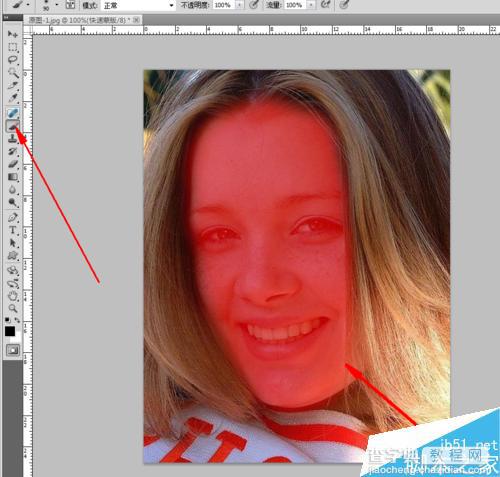500x477 pixels.
Task: Click the opacity 100% input field
Action: pos(224,5)
